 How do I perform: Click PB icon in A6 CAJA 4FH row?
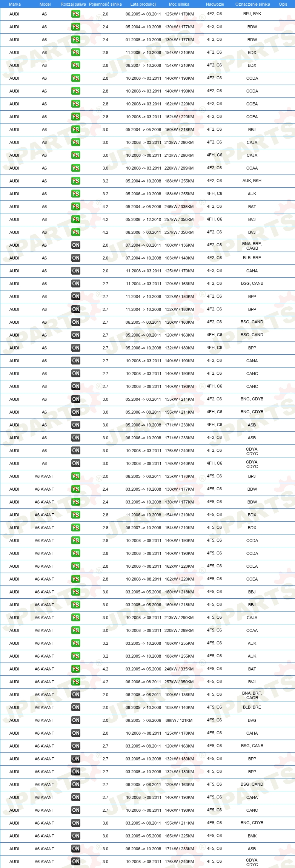[x=75, y=155]
